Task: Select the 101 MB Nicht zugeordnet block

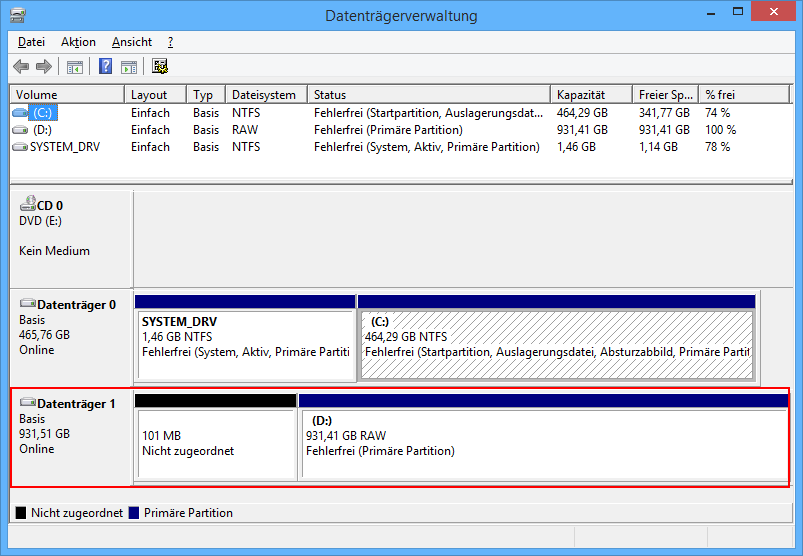Action: point(216,438)
